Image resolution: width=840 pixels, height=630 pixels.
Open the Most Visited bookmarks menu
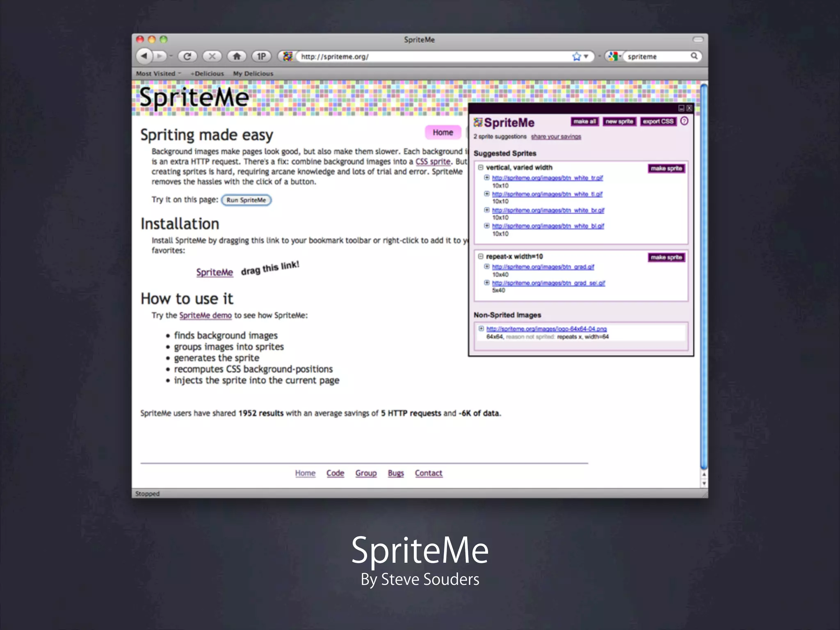(158, 73)
